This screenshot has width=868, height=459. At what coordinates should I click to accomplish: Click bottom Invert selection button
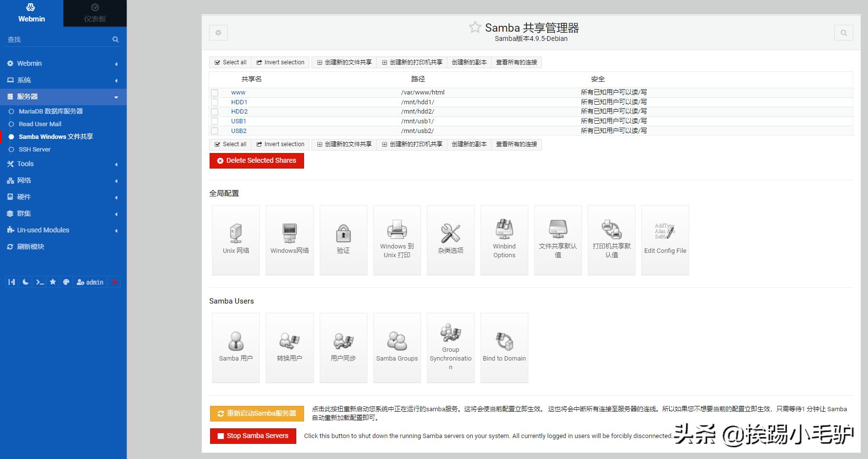click(280, 144)
